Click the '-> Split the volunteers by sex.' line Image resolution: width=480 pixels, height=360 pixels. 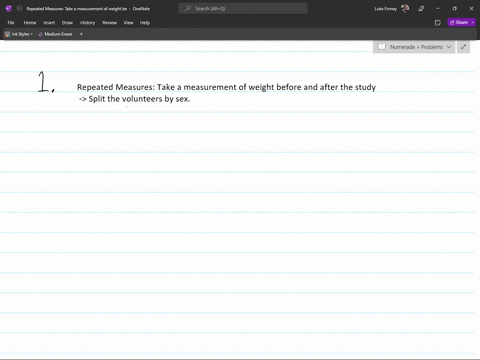coord(134,99)
